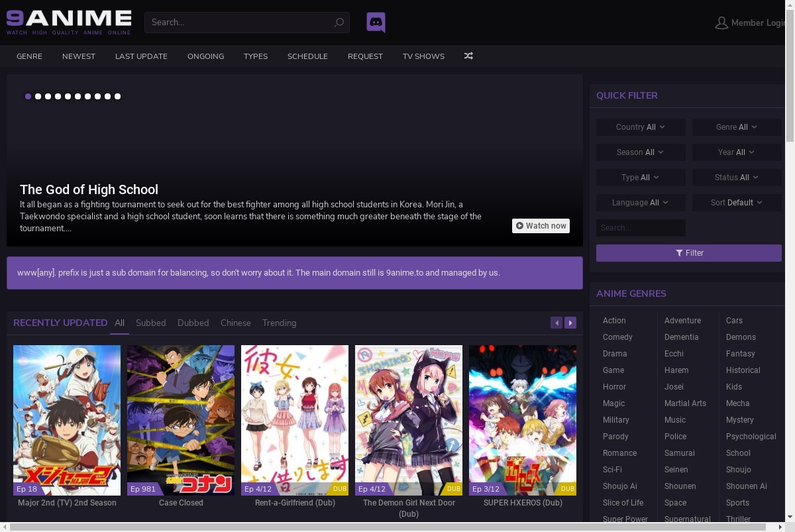Select the All tab in Recently Updated
Image resolution: width=795 pixels, height=532 pixels.
pos(119,323)
